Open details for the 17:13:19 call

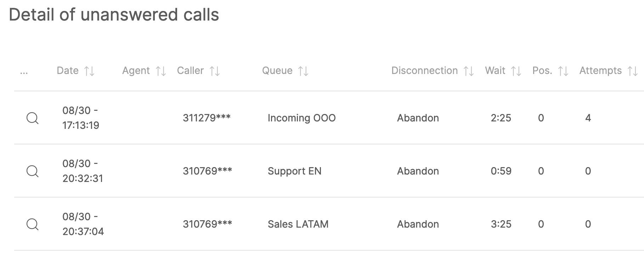point(33,118)
